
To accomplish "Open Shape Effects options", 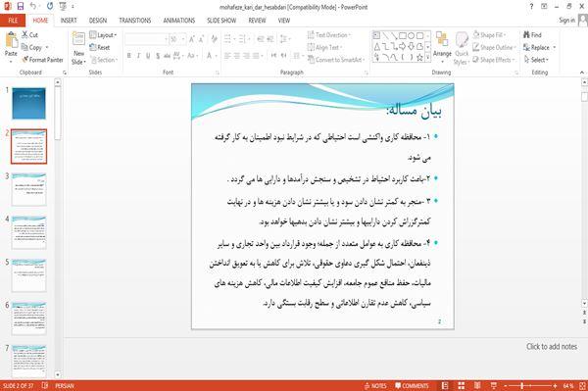I will (494, 60).
